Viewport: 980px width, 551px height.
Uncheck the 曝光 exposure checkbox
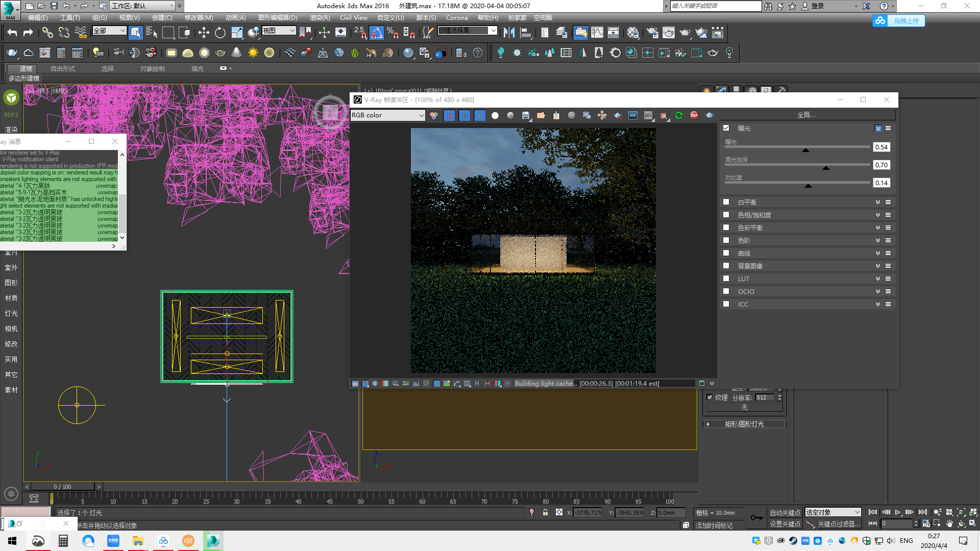pyautogui.click(x=726, y=128)
